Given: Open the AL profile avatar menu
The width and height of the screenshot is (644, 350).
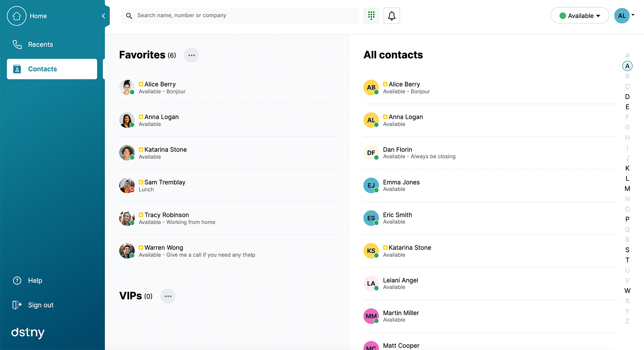Looking at the screenshot, I should pos(622,15).
